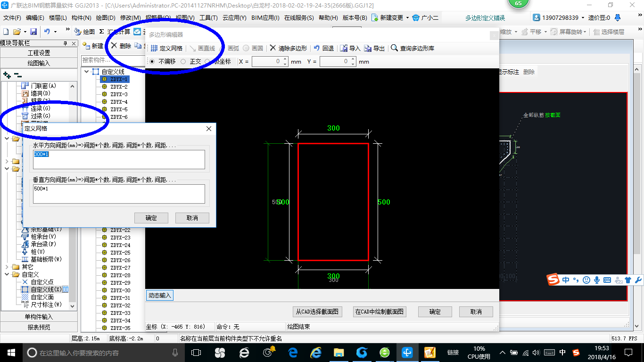Click 确定 in 定义网格 dialog
The width and height of the screenshot is (644, 362).
[151, 218]
